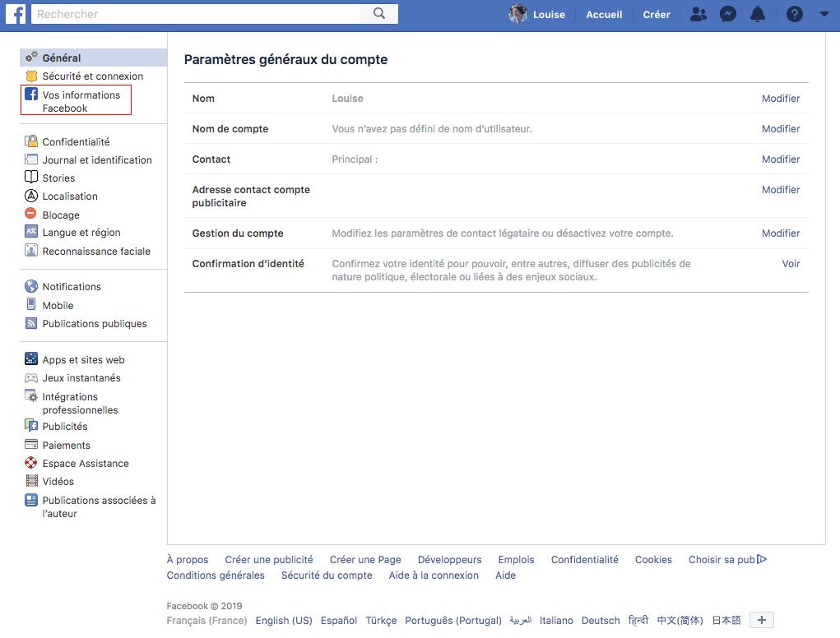This screenshot has height=638, width=840.
Task: Select Langue et région in the sidebar
Action: point(81,233)
